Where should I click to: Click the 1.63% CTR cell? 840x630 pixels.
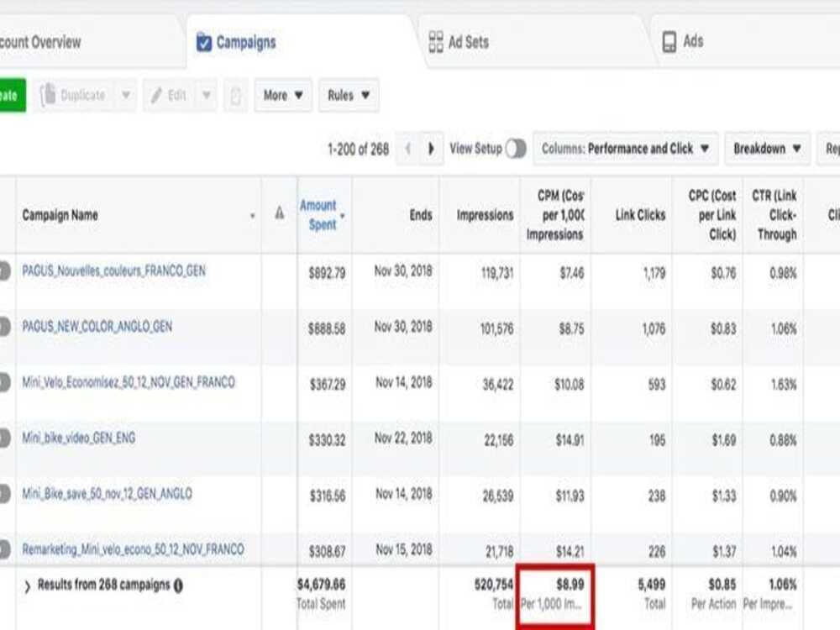[x=783, y=386]
